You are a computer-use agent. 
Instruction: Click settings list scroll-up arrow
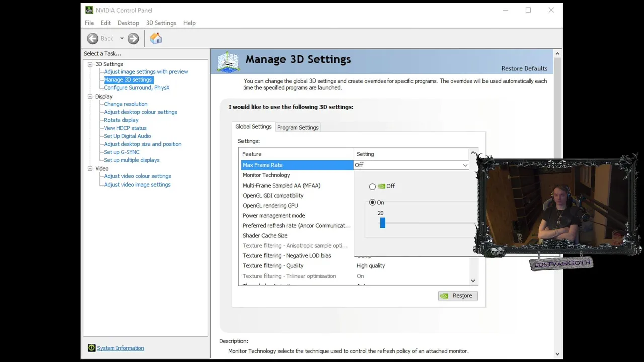click(x=473, y=152)
